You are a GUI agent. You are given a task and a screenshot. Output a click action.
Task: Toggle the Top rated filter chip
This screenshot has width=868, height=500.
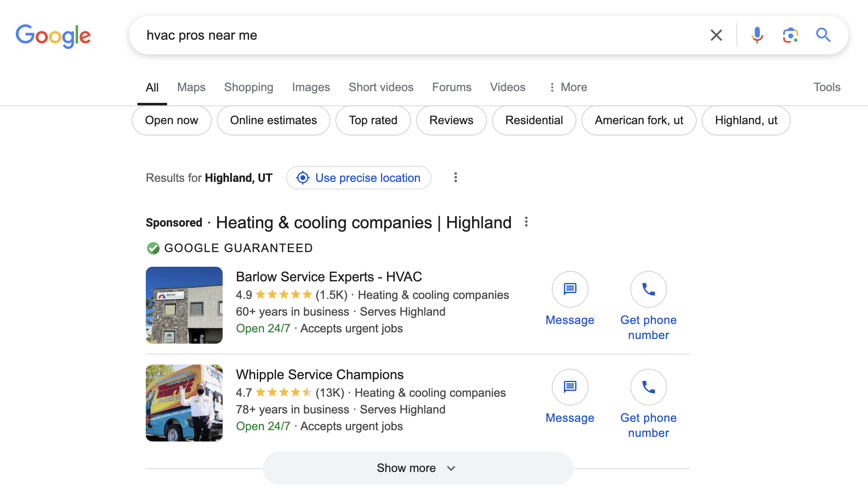[x=373, y=120]
